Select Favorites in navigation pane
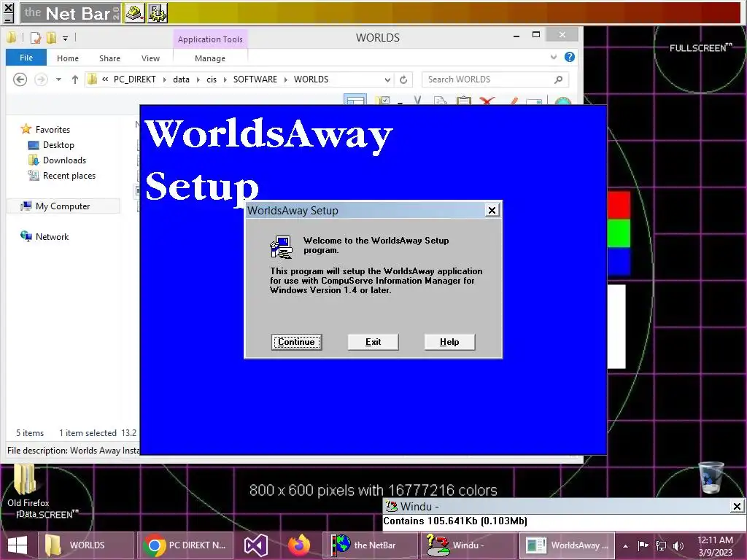Viewport: 747px width, 560px height. click(53, 130)
